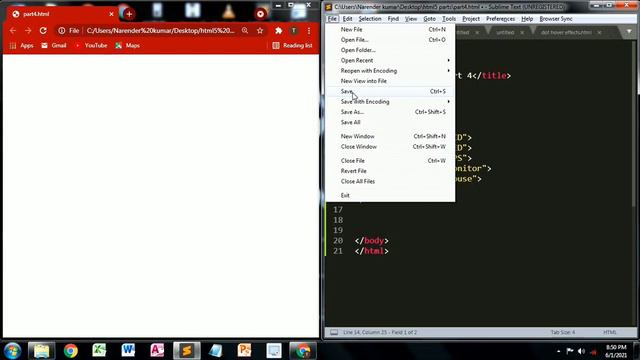640x360 pixels.
Task: Expand Save with Encoding submenu
Action: coord(390,102)
